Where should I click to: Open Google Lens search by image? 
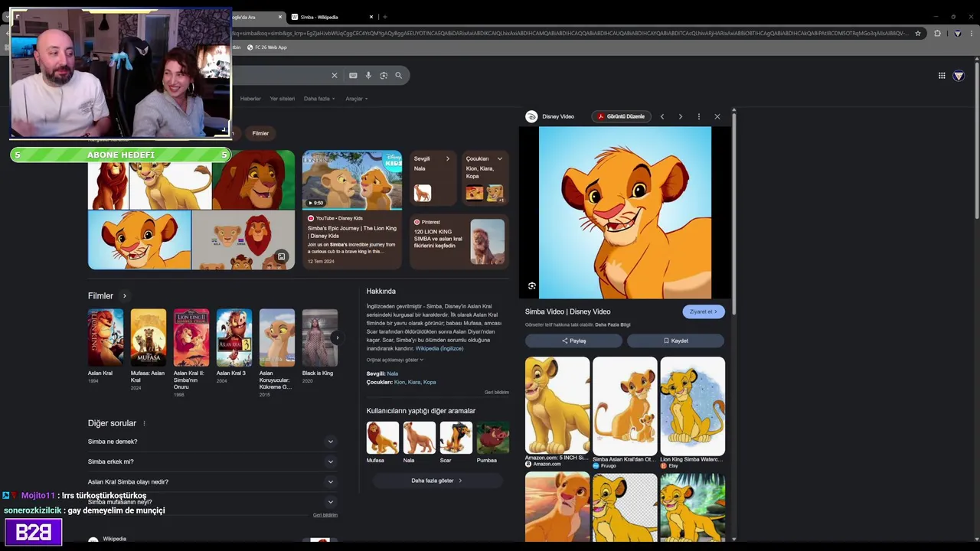tap(384, 75)
